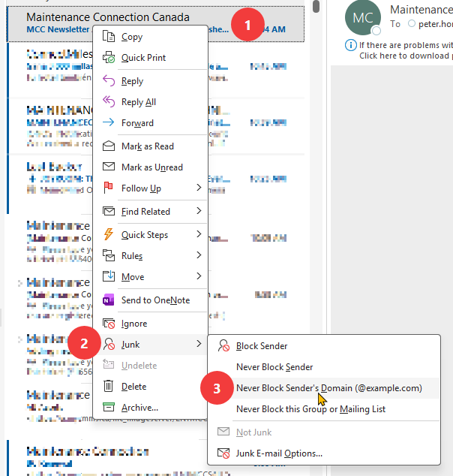
Task: Select Never Block Sender's Domain (@example.com)
Action: pyautogui.click(x=324, y=388)
